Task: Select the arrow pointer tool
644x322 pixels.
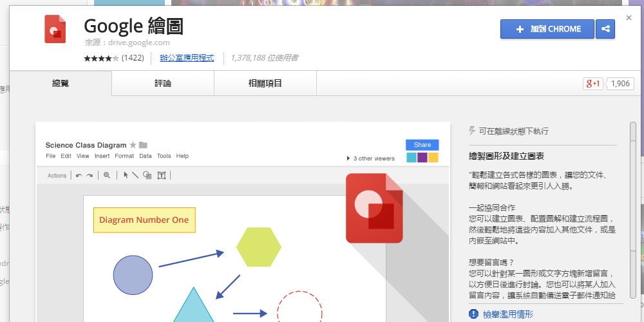Action: [126, 175]
